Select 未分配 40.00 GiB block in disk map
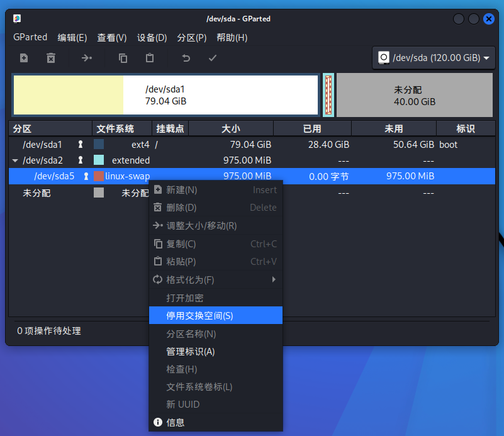 pos(415,95)
